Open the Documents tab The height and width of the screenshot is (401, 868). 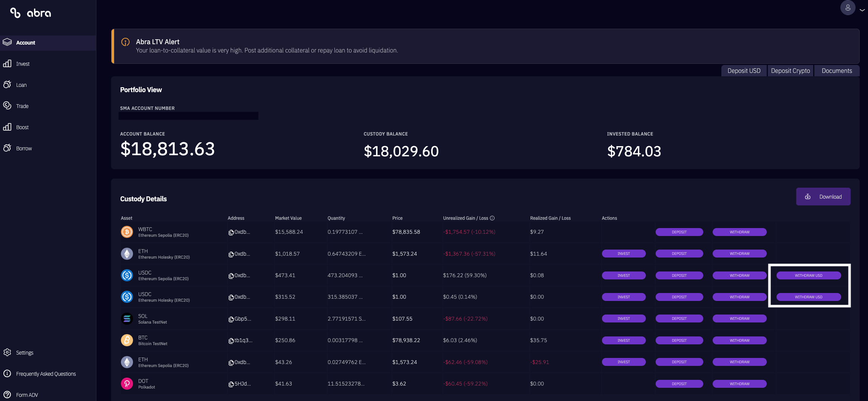pos(837,71)
